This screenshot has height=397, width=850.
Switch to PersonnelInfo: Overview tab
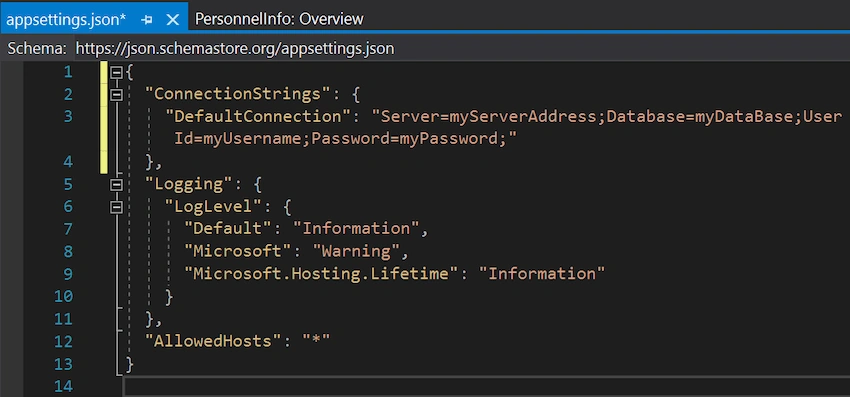pos(279,19)
